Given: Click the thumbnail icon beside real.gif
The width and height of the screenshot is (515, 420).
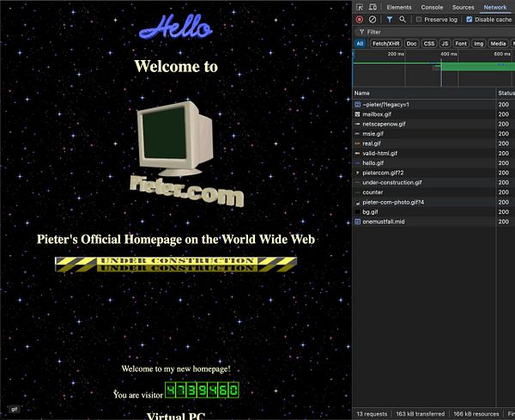Looking at the screenshot, I should pyautogui.click(x=358, y=143).
